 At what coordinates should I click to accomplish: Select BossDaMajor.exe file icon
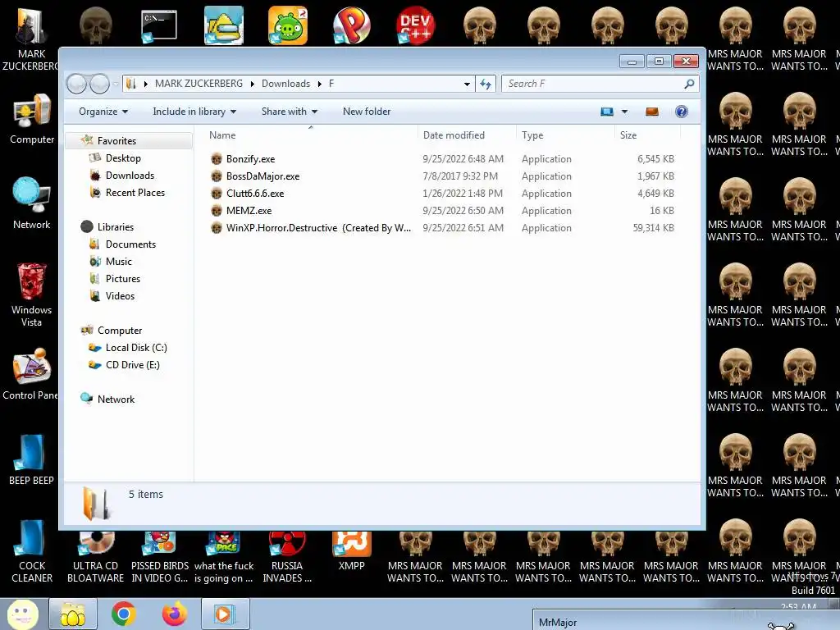pyautogui.click(x=217, y=176)
